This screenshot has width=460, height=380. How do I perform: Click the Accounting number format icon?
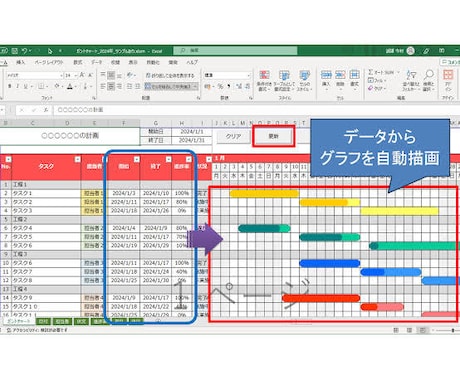208,86
